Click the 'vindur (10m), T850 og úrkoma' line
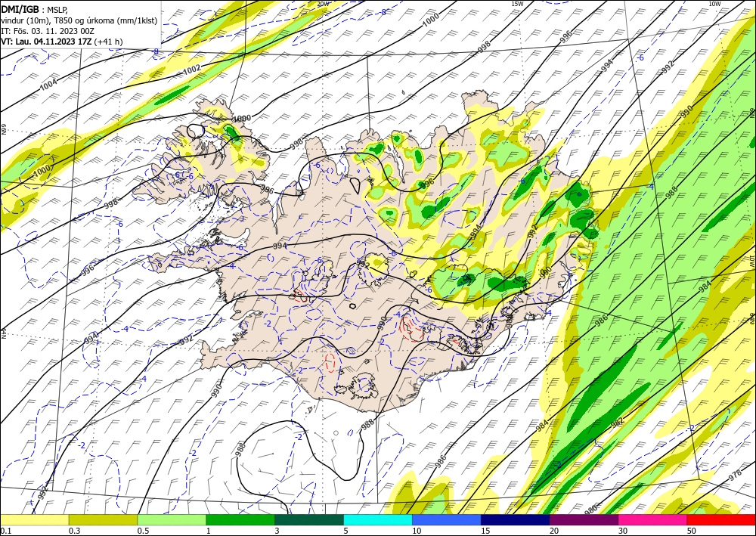 click(79, 20)
